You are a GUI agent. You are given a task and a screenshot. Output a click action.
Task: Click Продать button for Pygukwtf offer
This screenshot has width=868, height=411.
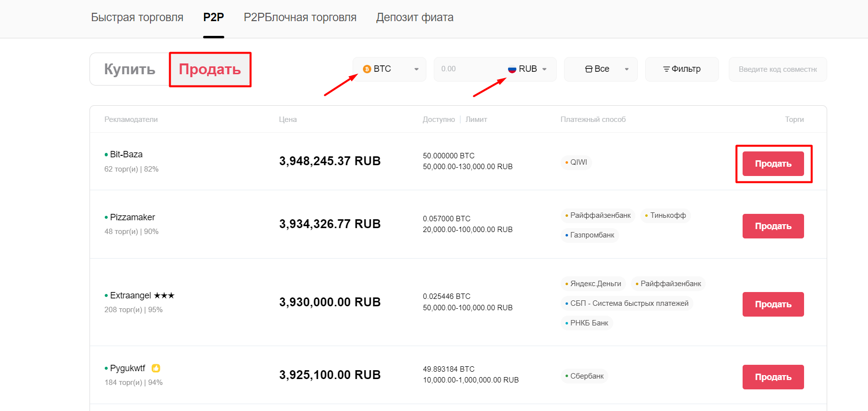(x=773, y=377)
